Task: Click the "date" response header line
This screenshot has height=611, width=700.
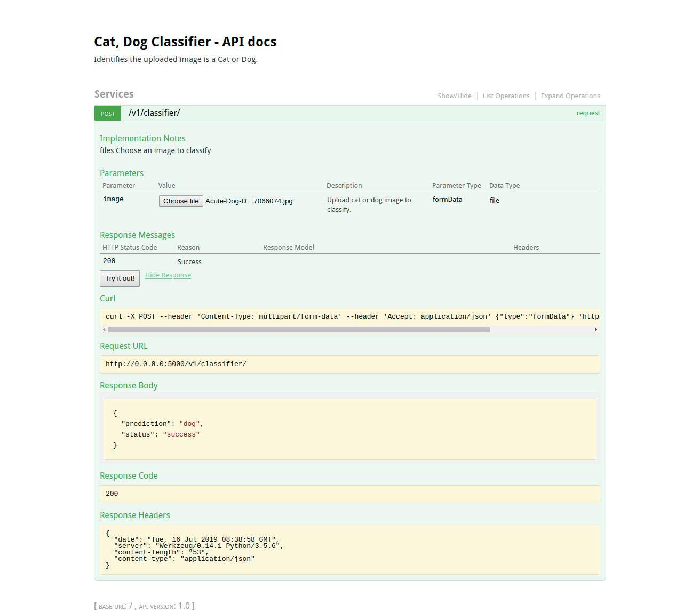Action: 196,539
